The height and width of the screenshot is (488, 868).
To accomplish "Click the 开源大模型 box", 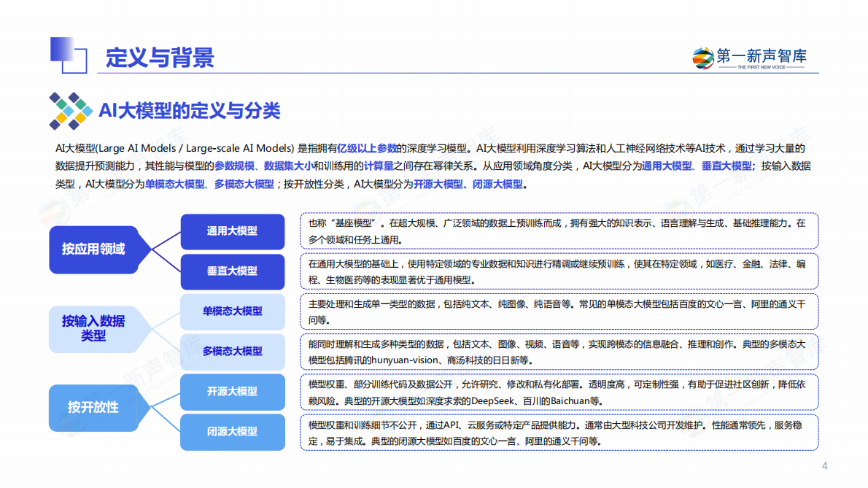I will pos(232,392).
